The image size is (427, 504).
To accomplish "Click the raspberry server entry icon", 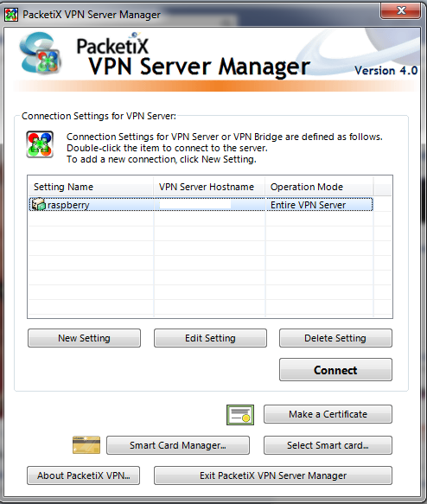I will [x=38, y=204].
